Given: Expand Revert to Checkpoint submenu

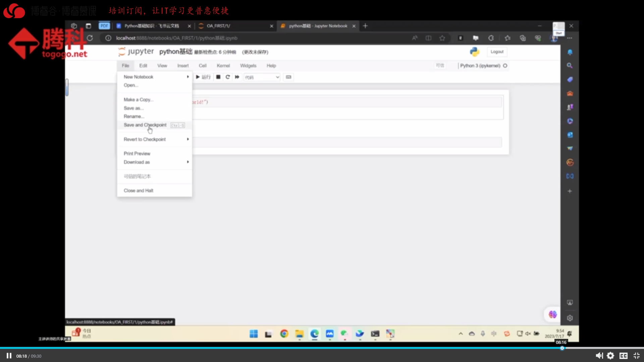Looking at the screenshot, I should click(154, 139).
